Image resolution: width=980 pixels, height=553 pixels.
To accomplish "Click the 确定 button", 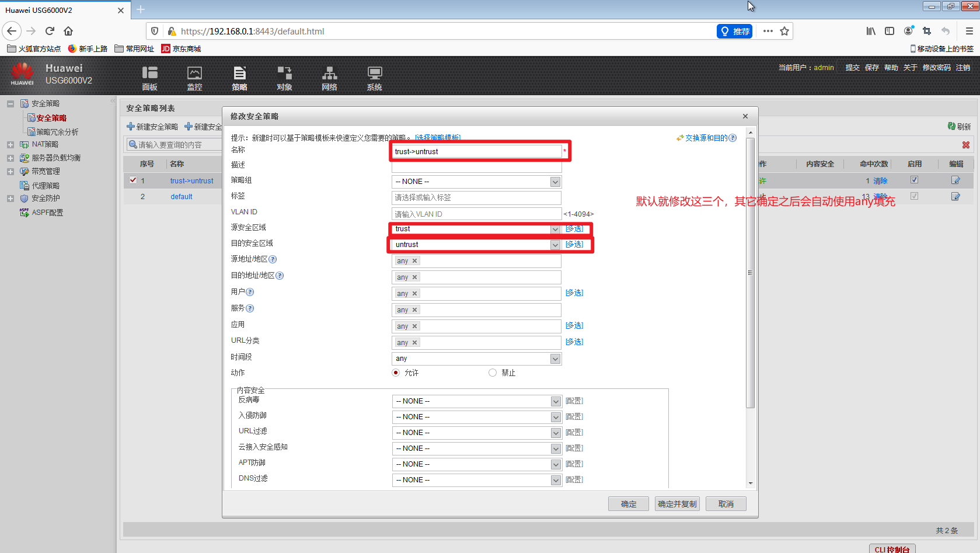I will pos(629,504).
